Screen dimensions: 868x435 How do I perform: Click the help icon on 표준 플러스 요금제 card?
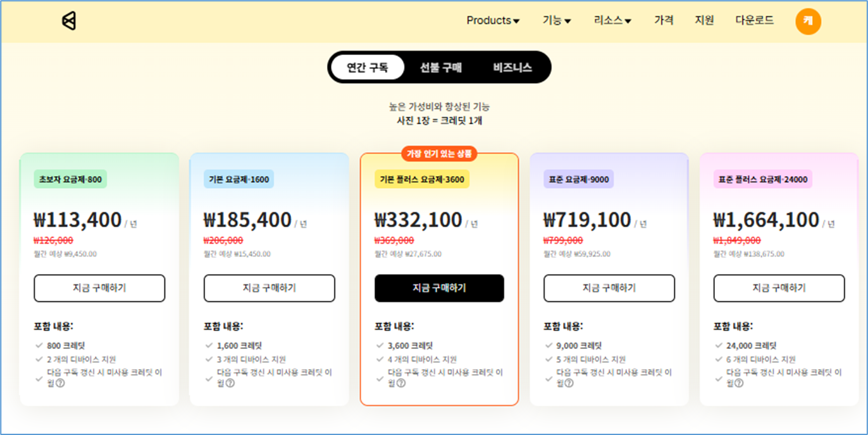point(739,382)
